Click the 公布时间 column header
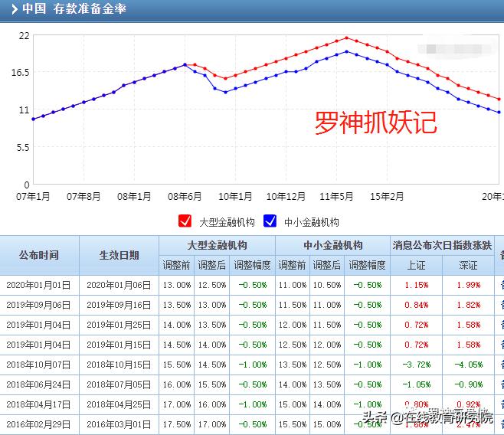The height and width of the screenshot is (435, 504). click(x=39, y=255)
